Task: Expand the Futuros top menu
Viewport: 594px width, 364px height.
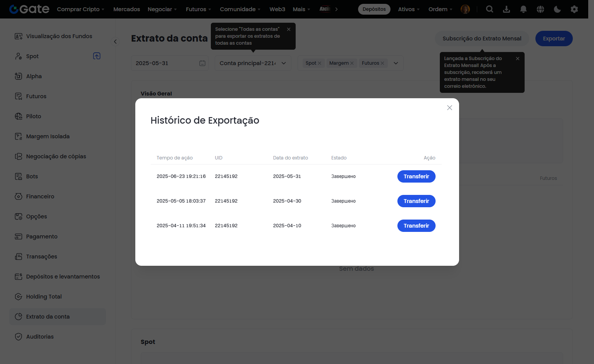Action: coord(199,9)
